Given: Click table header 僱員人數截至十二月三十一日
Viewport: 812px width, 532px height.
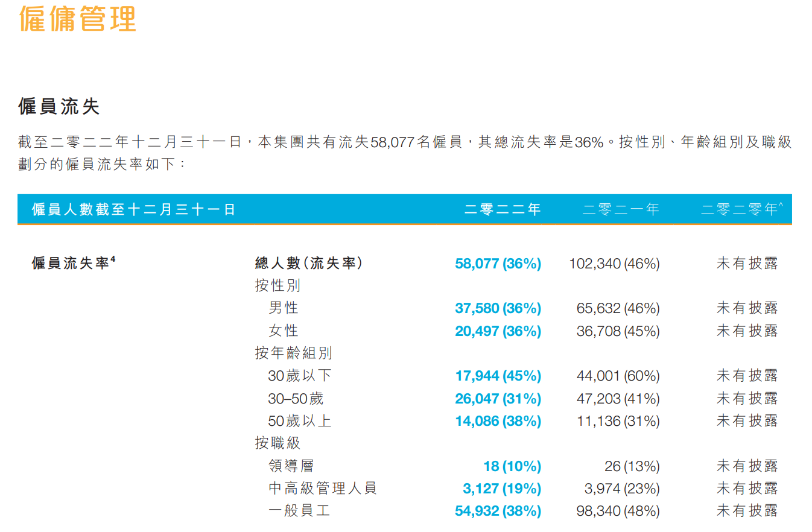Looking at the screenshot, I should pyautogui.click(x=133, y=210).
